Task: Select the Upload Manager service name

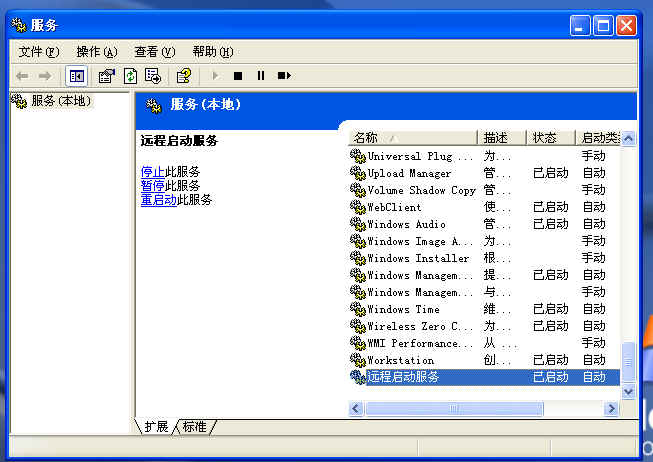Action: pyautogui.click(x=409, y=173)
